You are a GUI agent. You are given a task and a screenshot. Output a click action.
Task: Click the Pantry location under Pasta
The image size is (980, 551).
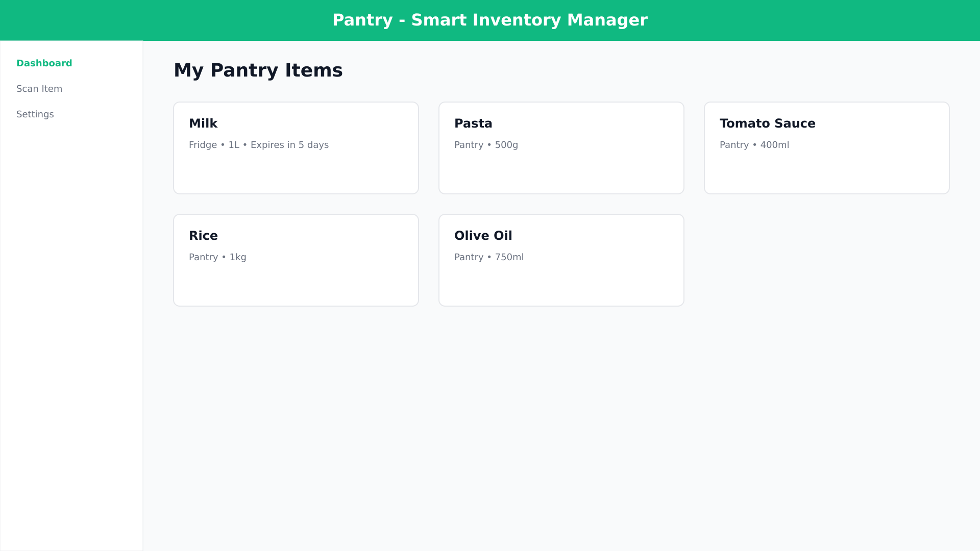coord(469,145)
